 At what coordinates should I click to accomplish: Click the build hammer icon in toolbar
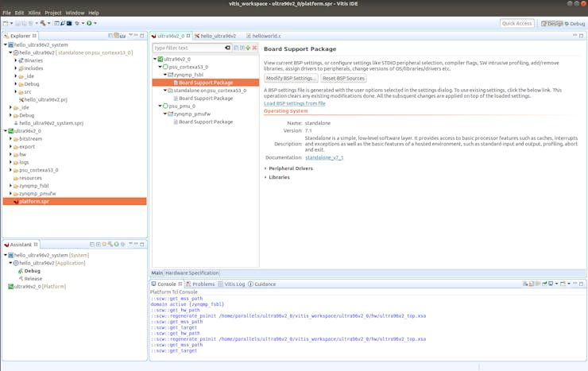coord(41,23)
